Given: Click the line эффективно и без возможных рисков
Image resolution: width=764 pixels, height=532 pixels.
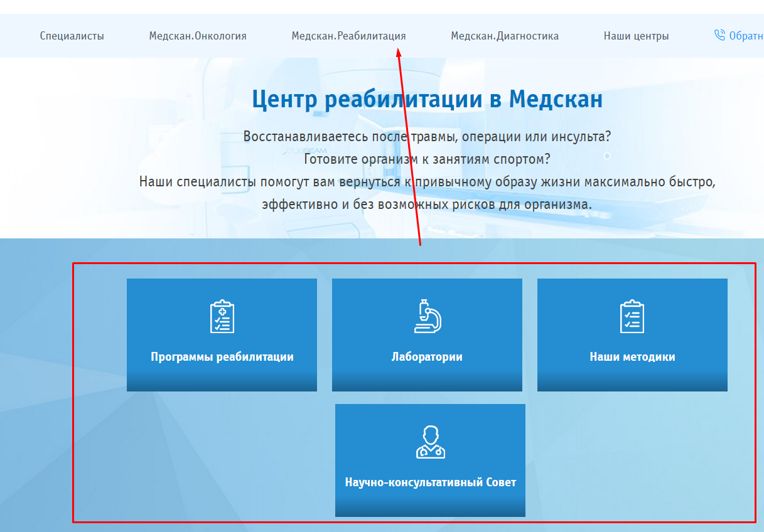Looking at the screenshot, I should tap(427, 205).
